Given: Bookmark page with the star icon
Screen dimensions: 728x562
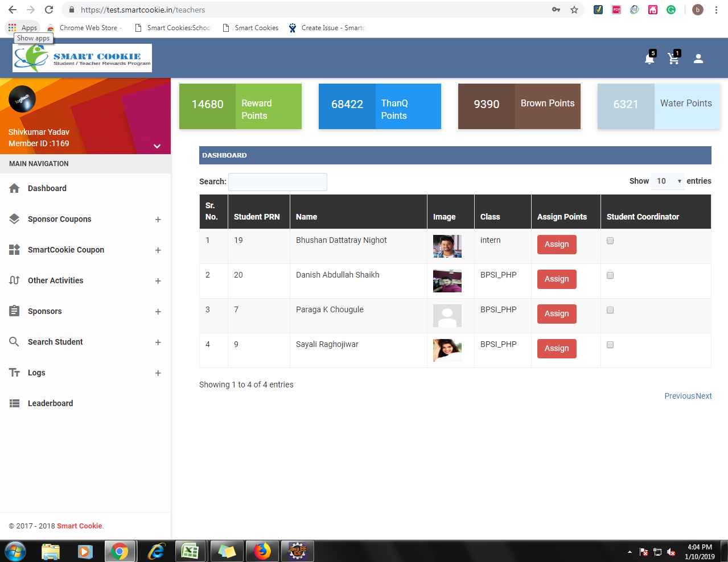Looking at the screenshot, I should pyautogui.click(x=574, y=10).
